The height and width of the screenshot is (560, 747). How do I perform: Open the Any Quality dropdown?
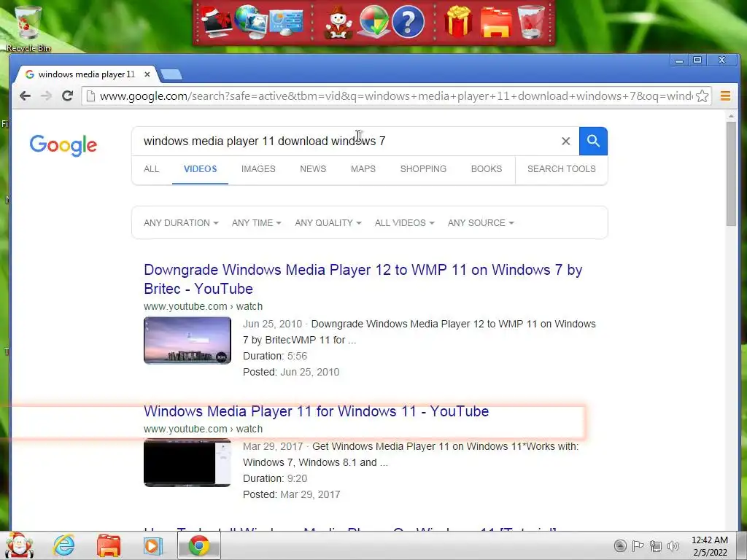click(328, 223)
